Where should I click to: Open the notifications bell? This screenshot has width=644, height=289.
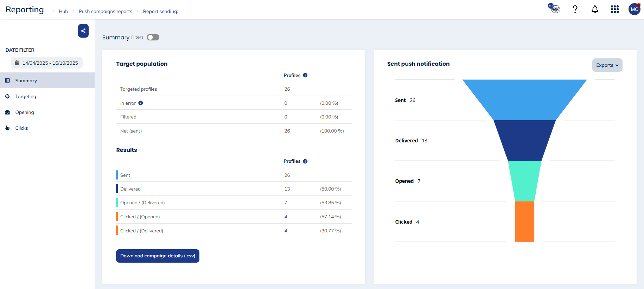(595, 9)
